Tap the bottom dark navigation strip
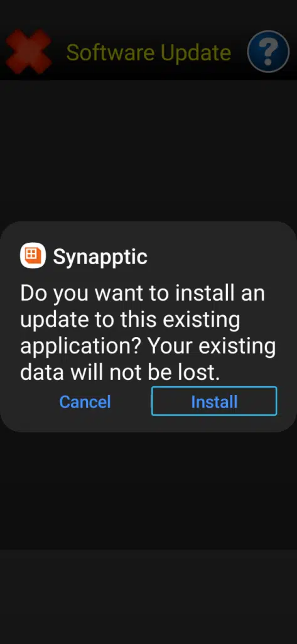Image resolution: width=297 pixels, height=644 pixels. (148, 597)
